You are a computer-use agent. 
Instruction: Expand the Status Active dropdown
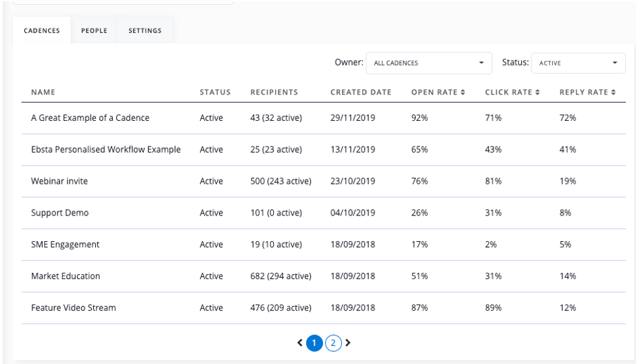(x=578, y=63)
